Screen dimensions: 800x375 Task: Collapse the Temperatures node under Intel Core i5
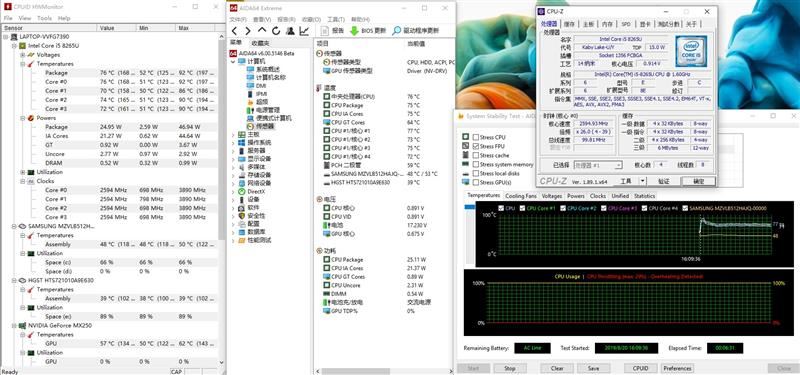[23, 64]
